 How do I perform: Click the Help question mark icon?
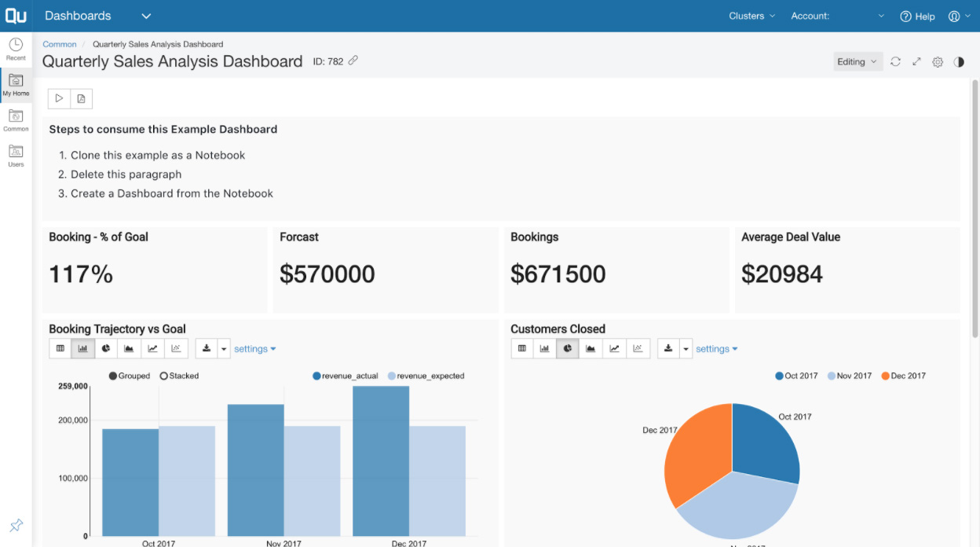(905, 16)
